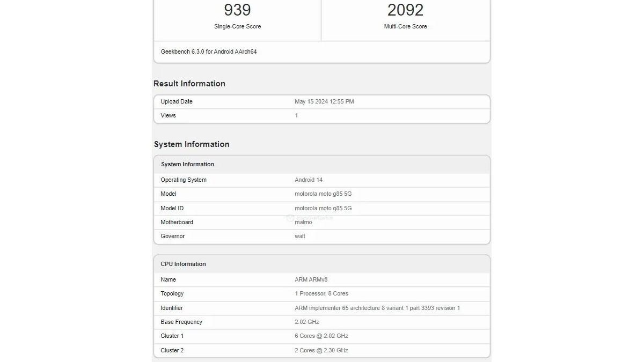Click the Geekbench 6.3.0 for Android AArch64 text
This screenshot has height=362, width=644.
coord(208,52)
